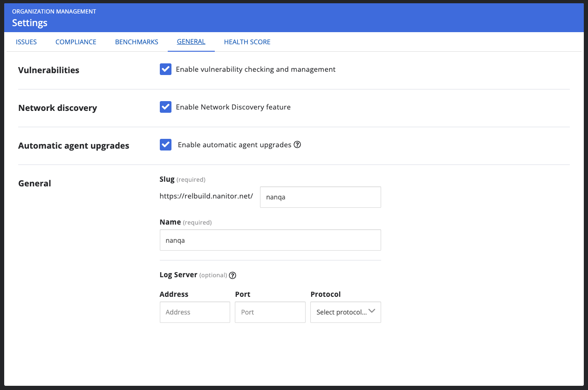Expand the Select protocol dropdown
The height and width of the screenshot is (390, 588).
(x=345, y=312)
